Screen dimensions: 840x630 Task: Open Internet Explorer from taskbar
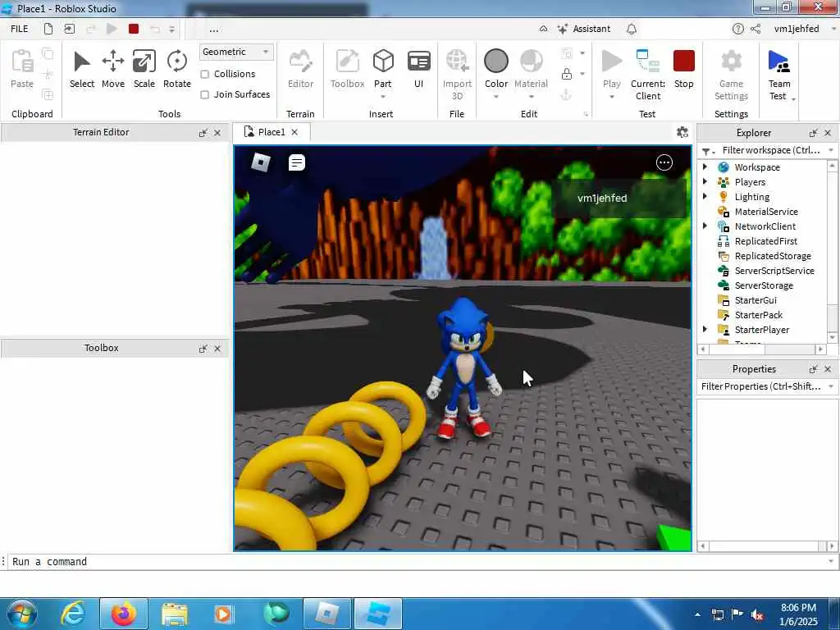(x=73, y=614)
